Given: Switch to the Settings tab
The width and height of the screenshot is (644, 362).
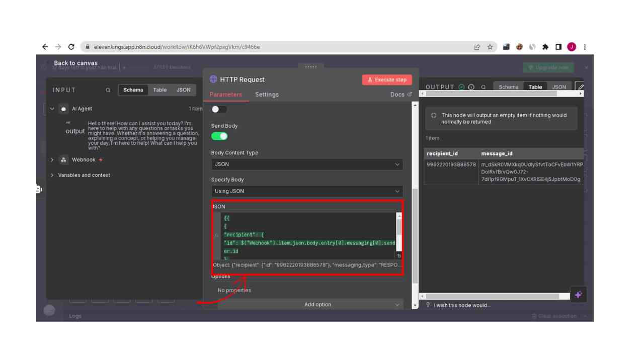Looking at the screenshot, I should pyautogui.click(x=267, y=95).
